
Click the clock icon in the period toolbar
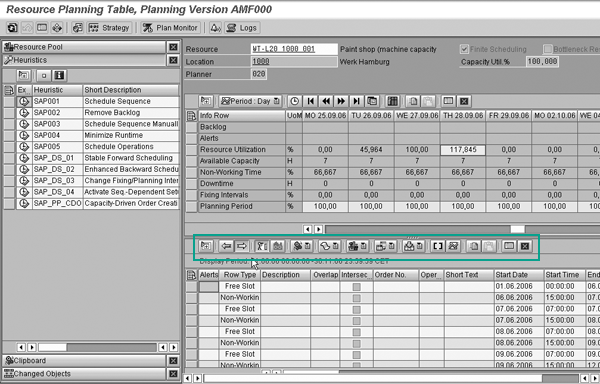294,101
